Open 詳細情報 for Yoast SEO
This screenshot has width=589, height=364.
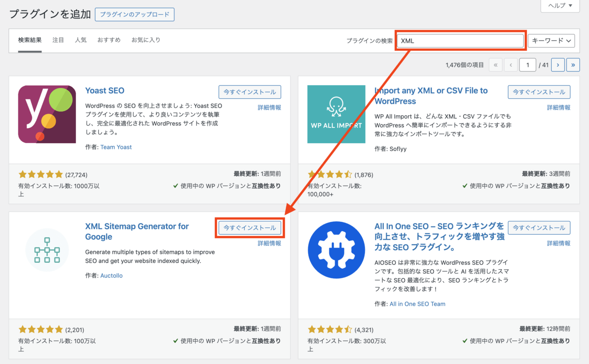pos(269,108)
